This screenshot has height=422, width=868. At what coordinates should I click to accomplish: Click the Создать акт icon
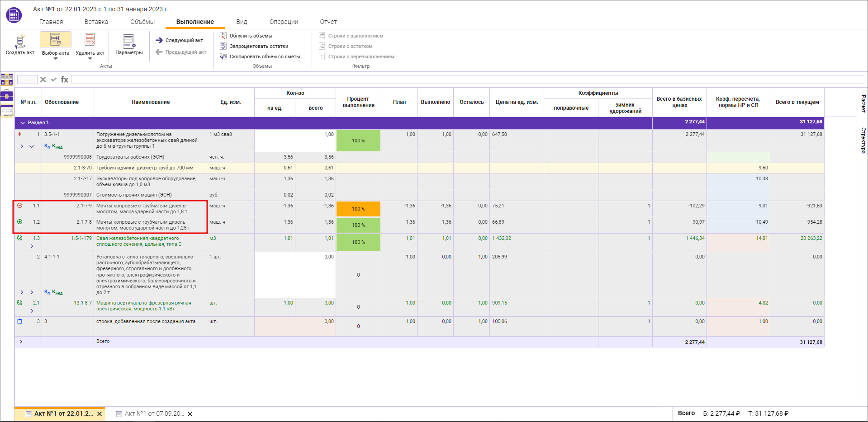coord(20,42)
